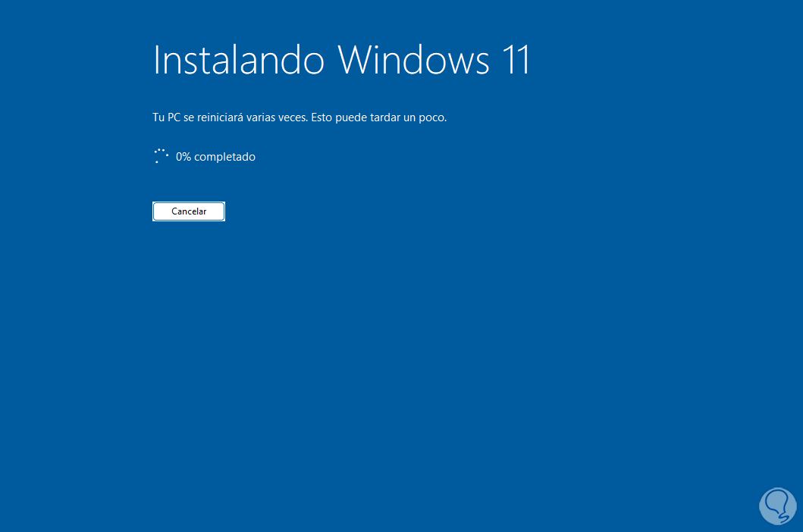The height and width of the screenshot is (532, 803).
Task: Click the word 'Windows' in the title
Action: click(413, 60)
